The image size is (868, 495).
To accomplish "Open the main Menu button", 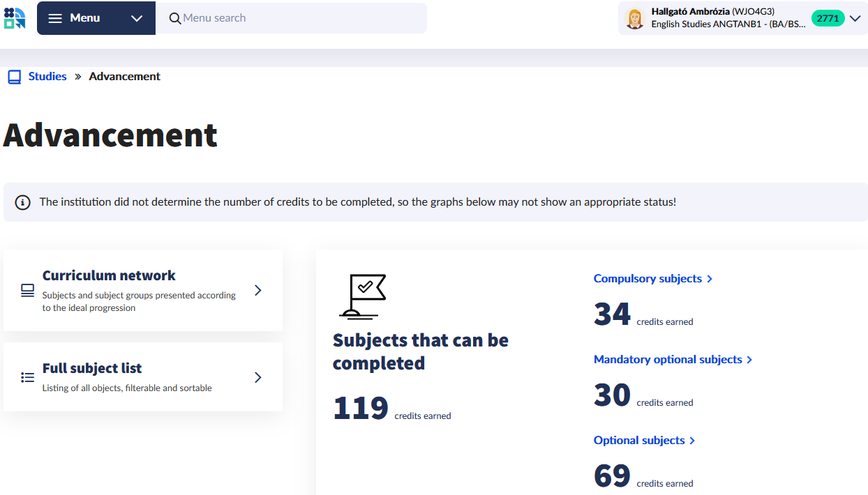I will pyautogui.click(x=84, y=18).
